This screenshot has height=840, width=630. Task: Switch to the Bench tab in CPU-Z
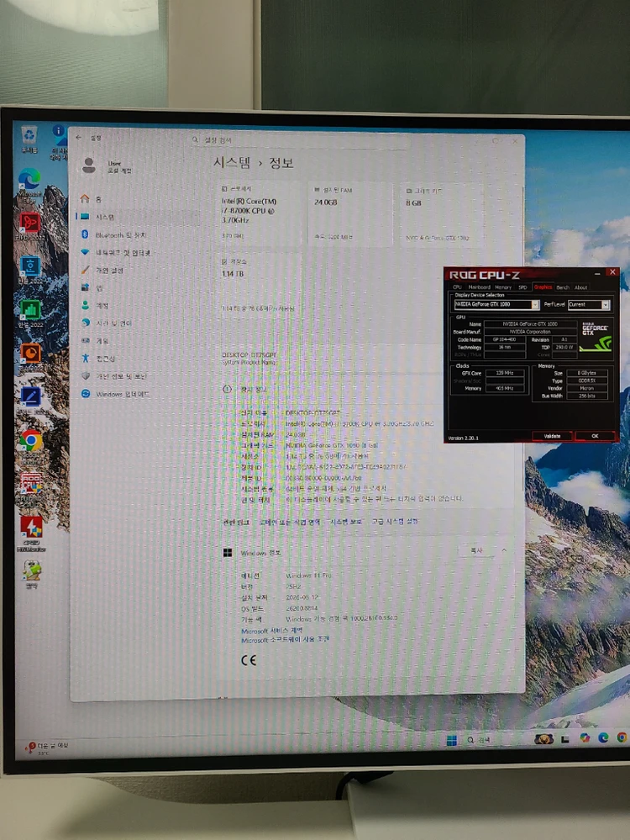pos(563,287)
